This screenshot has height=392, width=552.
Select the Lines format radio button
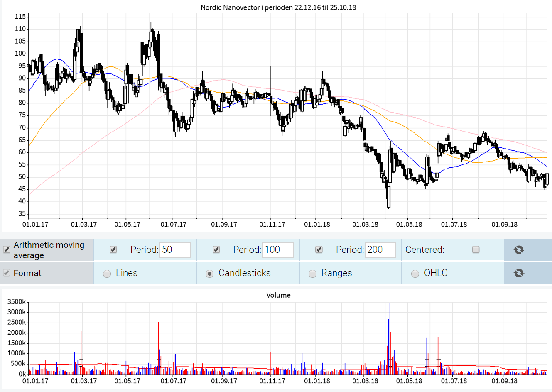[x=107, y=274]
